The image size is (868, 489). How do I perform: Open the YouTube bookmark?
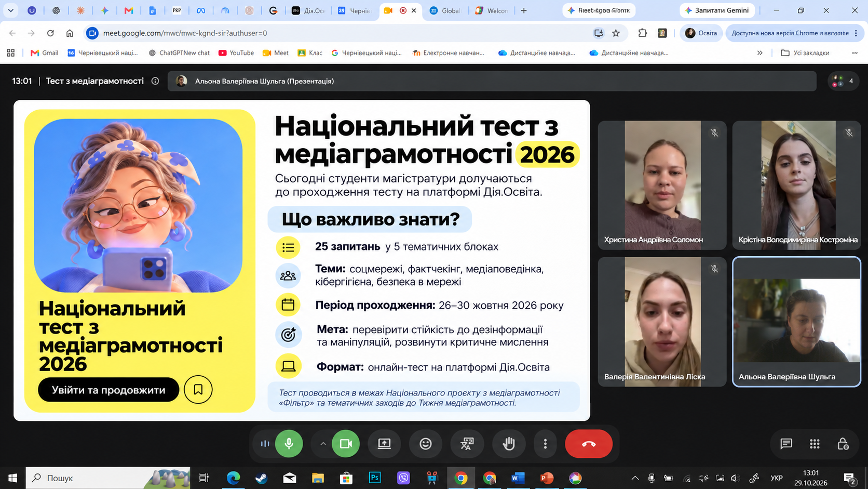(237, 53)
